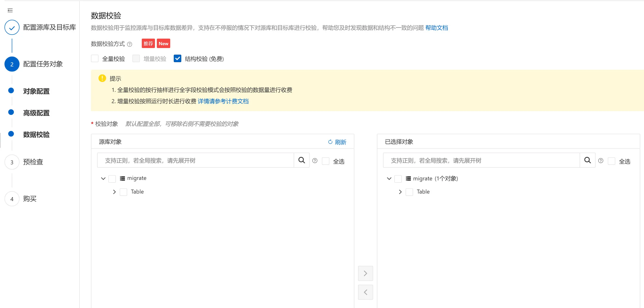The image size is (644, 308).
Task: Click the step 3 circle icon
Action: tap(12, 162)
